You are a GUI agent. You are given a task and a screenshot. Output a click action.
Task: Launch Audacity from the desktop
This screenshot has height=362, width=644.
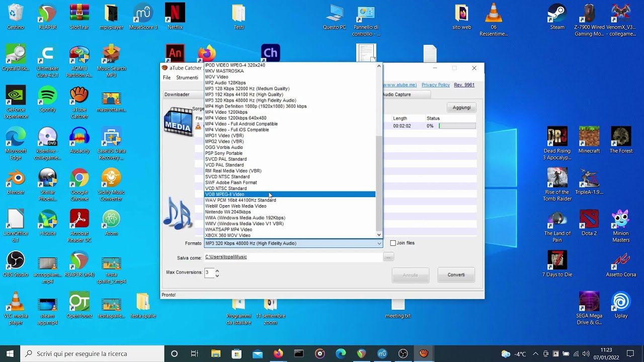point(79,141)
